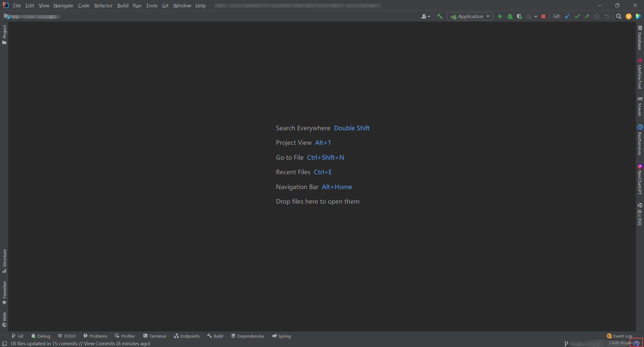Image resolution: width=644 pixels, height=347 pixels.
Task: Toggle the Maven side panel
Action: coord(640,106)
